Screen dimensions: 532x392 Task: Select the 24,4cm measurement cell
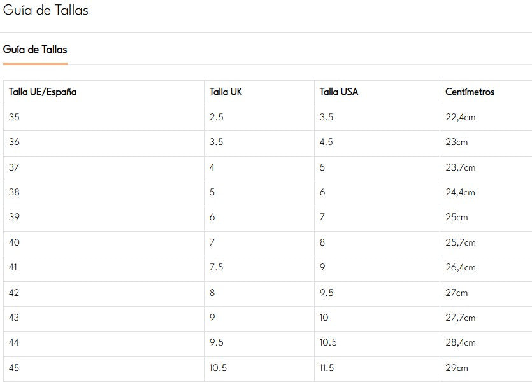pos(461,192)
